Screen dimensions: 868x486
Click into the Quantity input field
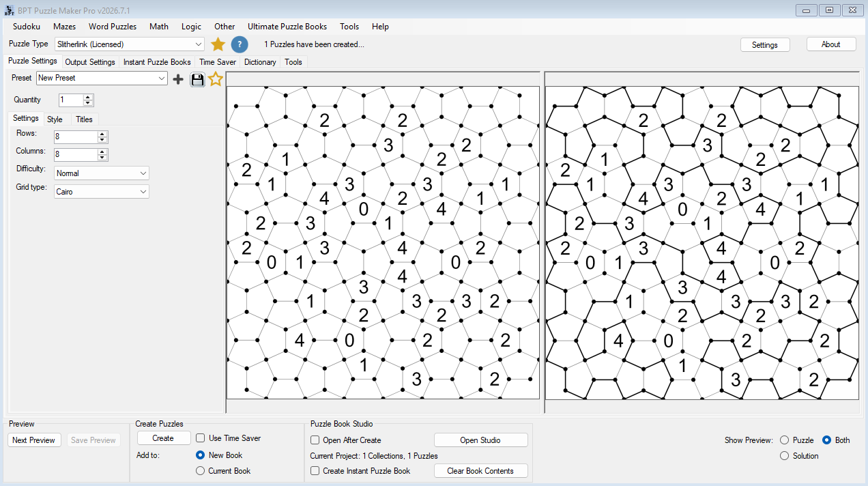[x=71, y=100]
